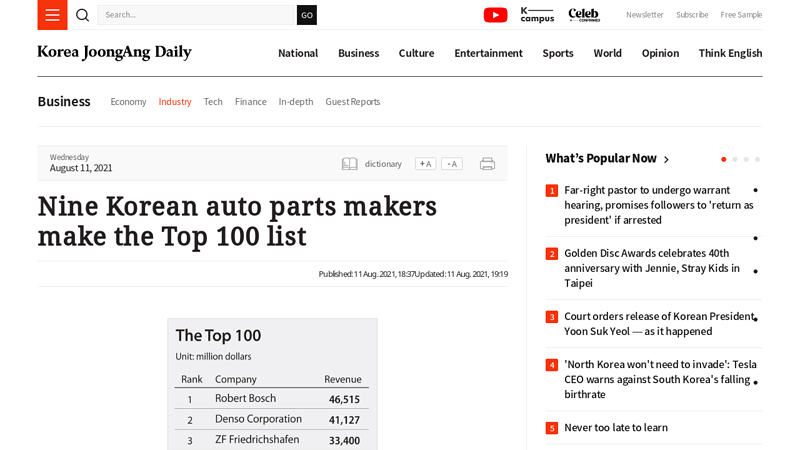Open the dictionary book icon
Screen dimensions: 800x450
pyautogui.click(x=349, y=164)
